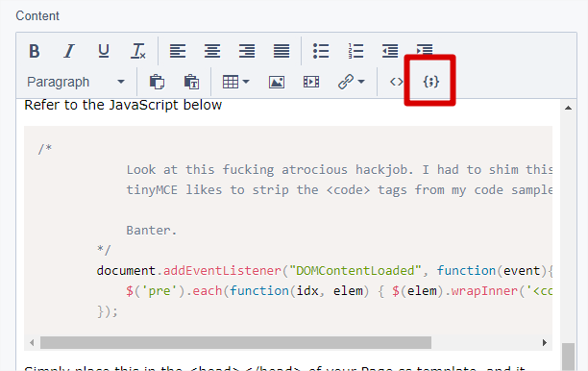Image resolution: width=588 pixels, height=371 pixels.
Task: Open the source code view
Action: coord(397,82)
